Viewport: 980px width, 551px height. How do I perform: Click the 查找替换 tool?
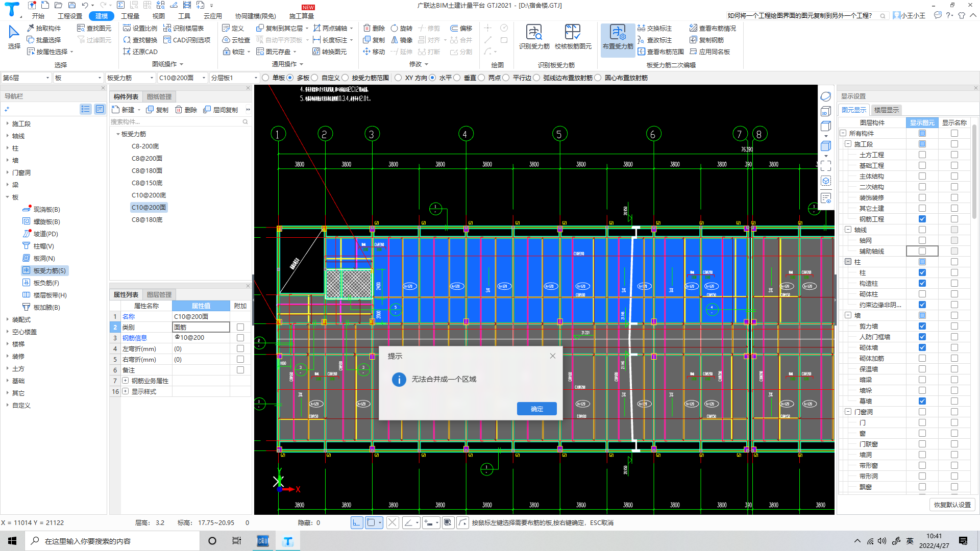[140, 40]
